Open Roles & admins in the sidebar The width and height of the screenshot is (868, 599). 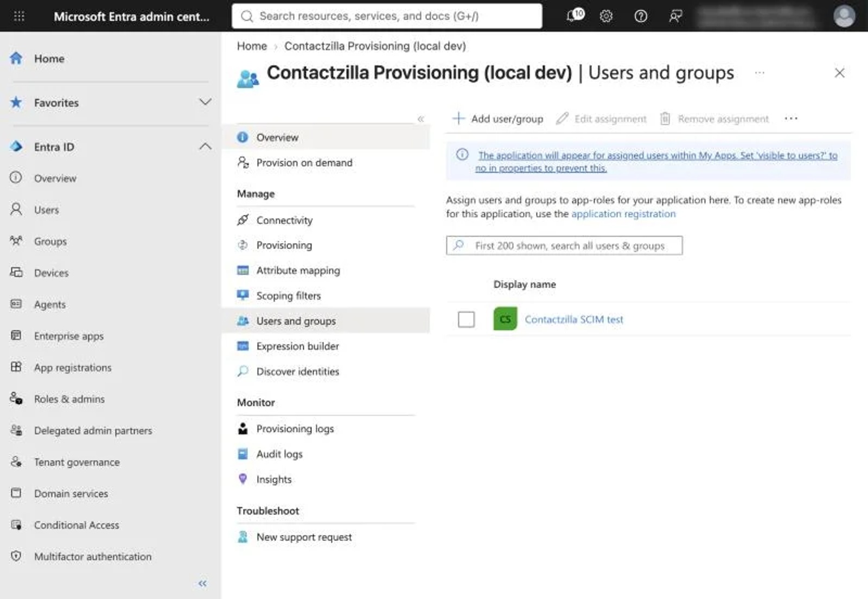coord(69,399)
